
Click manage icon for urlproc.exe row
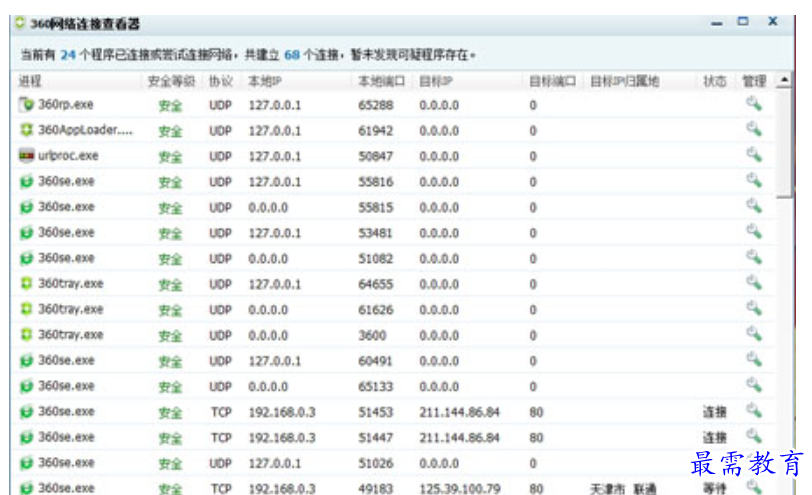pyautogui.click(x=753, y=155)
